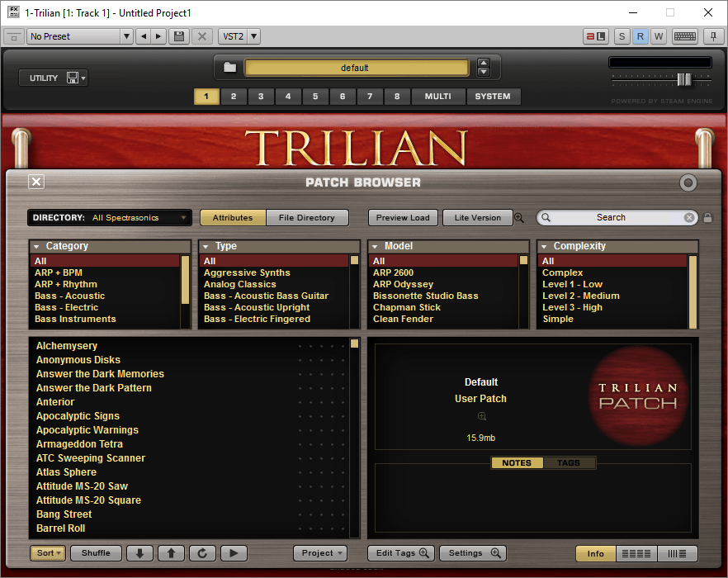Click the save preset floppy icon in toolbar
728x578 pixels.
[179, 36]
